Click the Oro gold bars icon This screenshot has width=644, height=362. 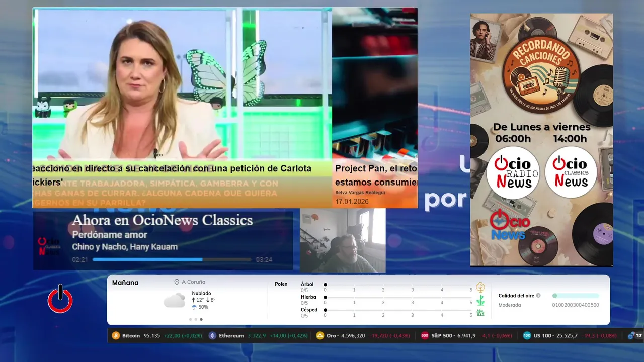point(320,335)
